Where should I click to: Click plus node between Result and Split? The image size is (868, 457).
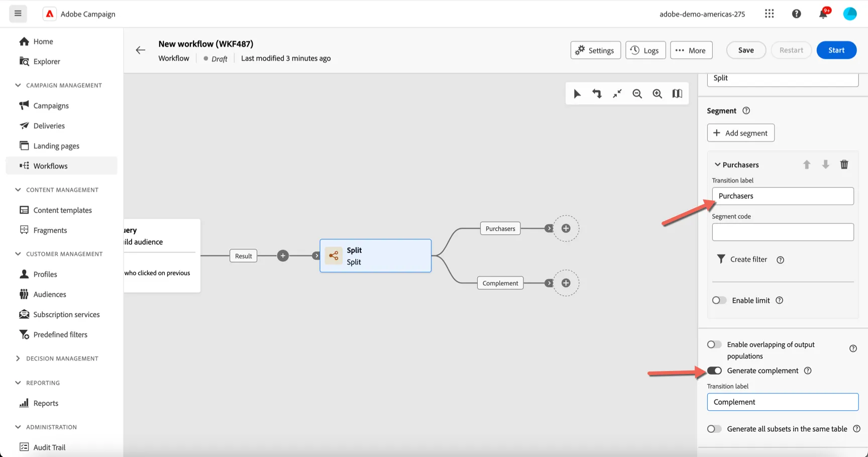(283, 256)
